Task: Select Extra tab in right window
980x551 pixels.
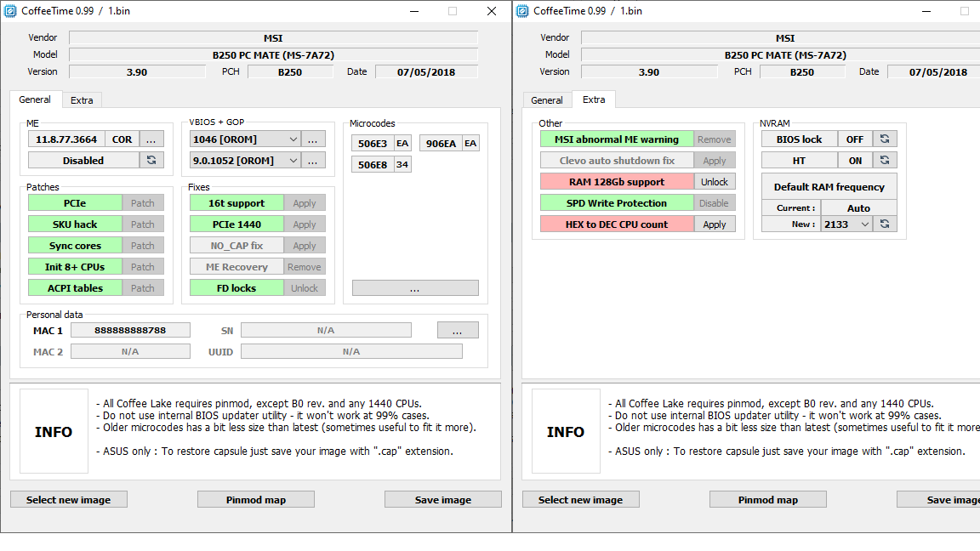Action: tap(594, 99)
